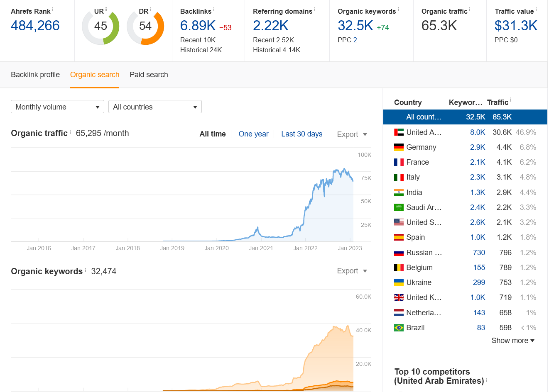The width and height of the screenshot is (549, 392).
Task: Click the Germany flag icon
Action: pos(399,147)
